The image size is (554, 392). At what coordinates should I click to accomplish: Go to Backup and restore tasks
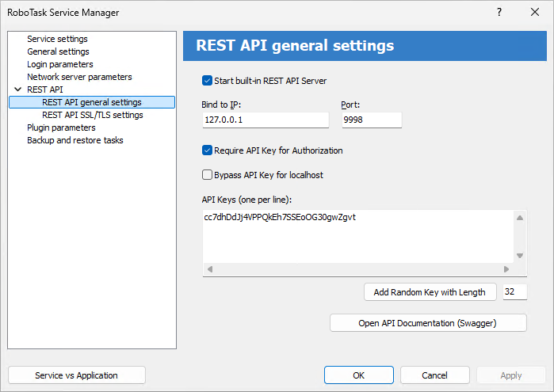coord(75,140)
